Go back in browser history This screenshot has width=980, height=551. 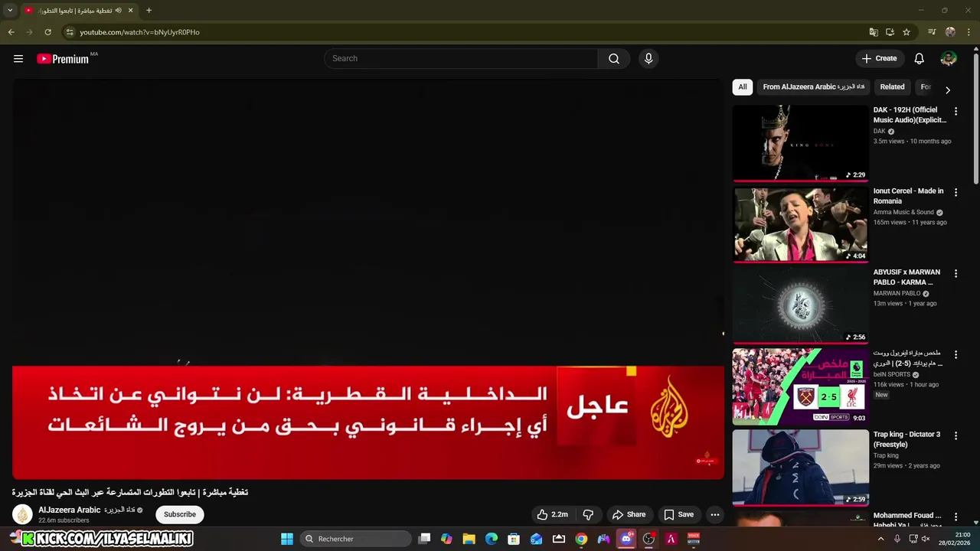tap(11, 32)
